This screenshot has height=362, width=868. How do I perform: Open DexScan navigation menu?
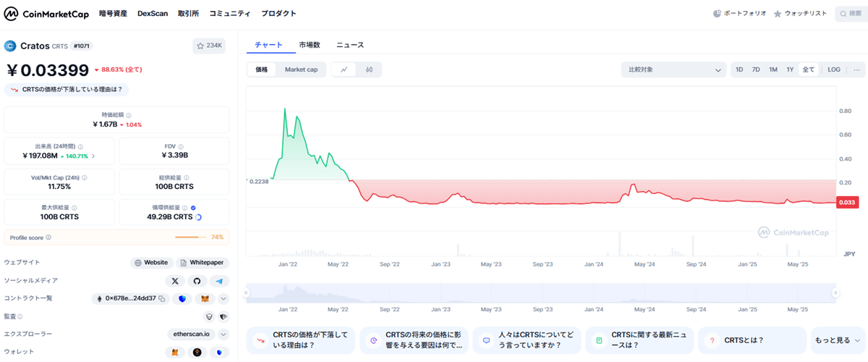click(x=153, y=14)
